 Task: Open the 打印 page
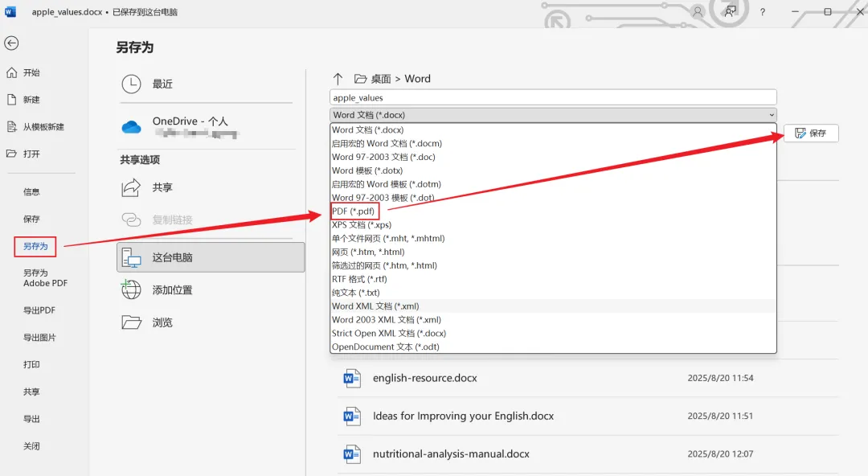pyautogui.click(x=31, y=364)
